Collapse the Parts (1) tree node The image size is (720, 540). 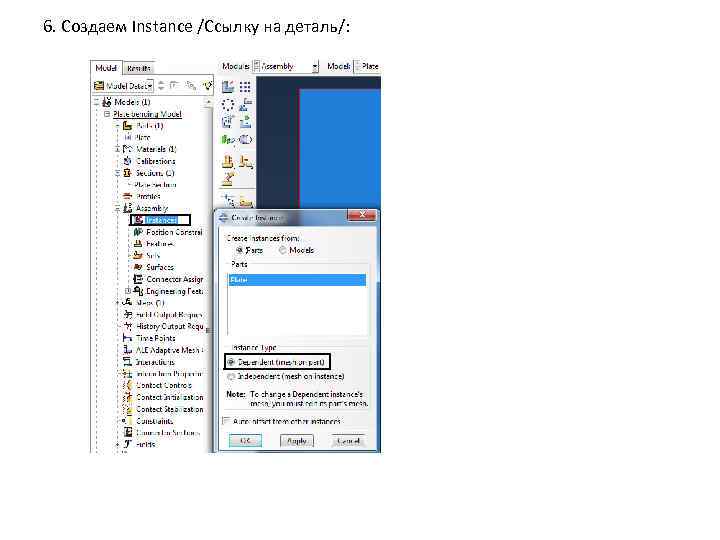point(118,125)
